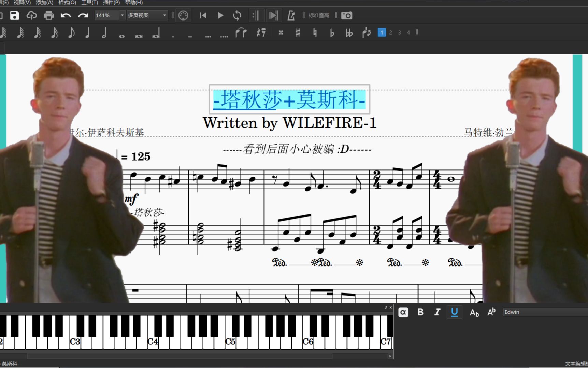Open the 格式(O) menu
Viewport: 588px width, 368px height.
(67, 3)
